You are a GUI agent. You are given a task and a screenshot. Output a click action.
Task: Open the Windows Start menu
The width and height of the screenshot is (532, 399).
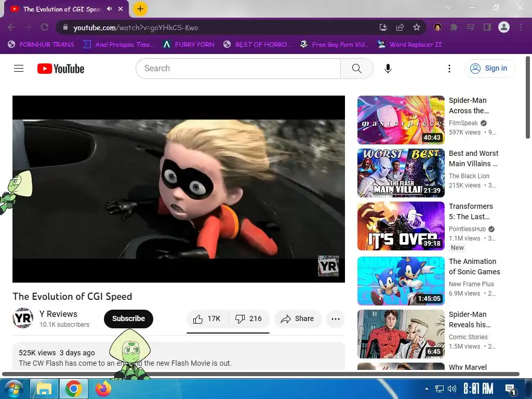(13, 389)
